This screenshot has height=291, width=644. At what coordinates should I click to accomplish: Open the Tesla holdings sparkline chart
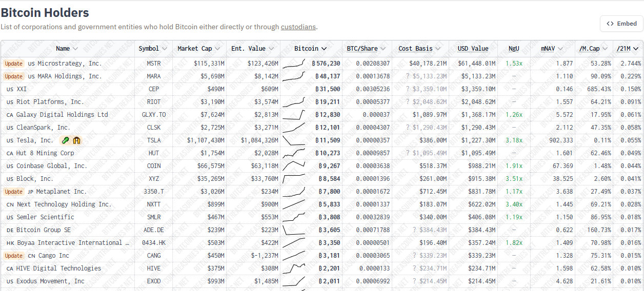294,140
